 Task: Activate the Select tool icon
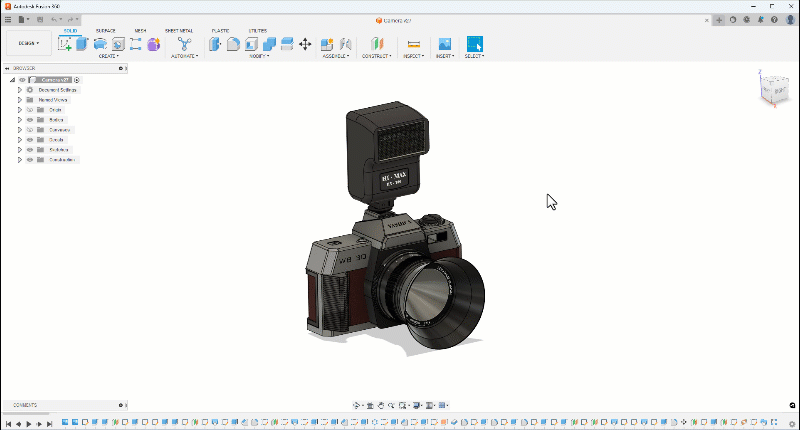(x=474, y=44)
